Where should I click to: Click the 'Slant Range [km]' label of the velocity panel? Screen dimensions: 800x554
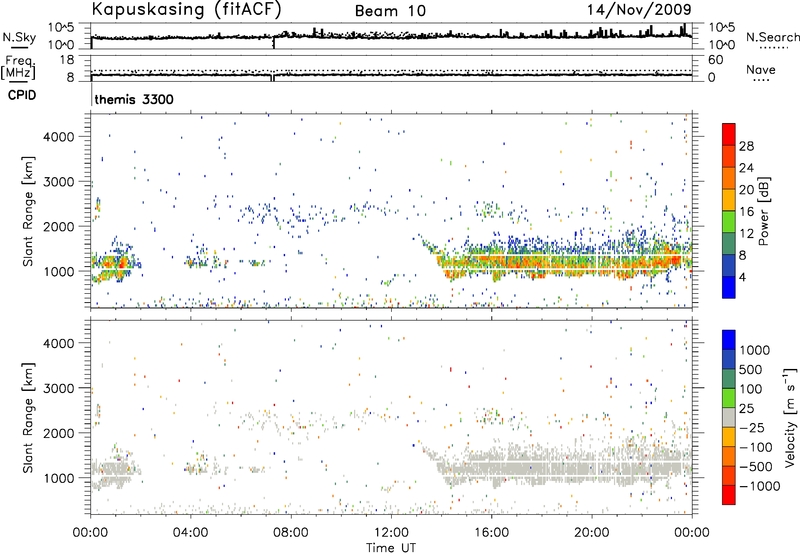coord(29,417)
